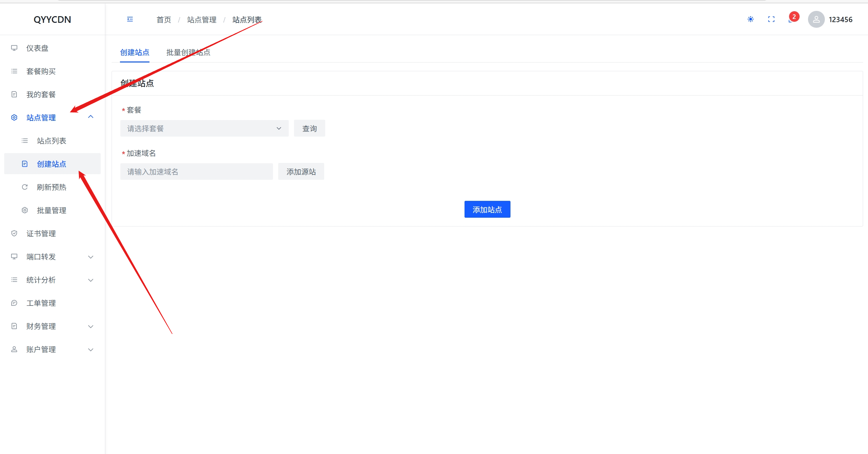This screenshot has width=868, height=454.
Task: Click the 添加站点 blue button
Action: [487, 210]
